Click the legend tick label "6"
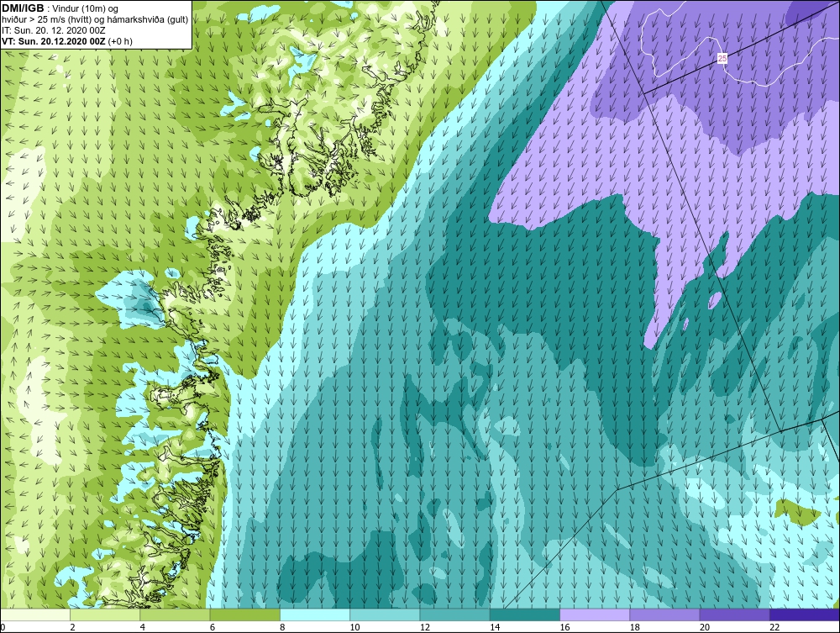The height and width of the screenshot is (633, 840). [213, 628]
